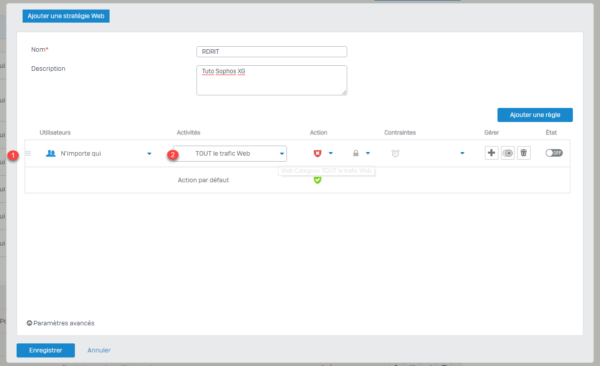Click the Nom field containing RDRIT
600x366 pixels.
coord(272,52)
